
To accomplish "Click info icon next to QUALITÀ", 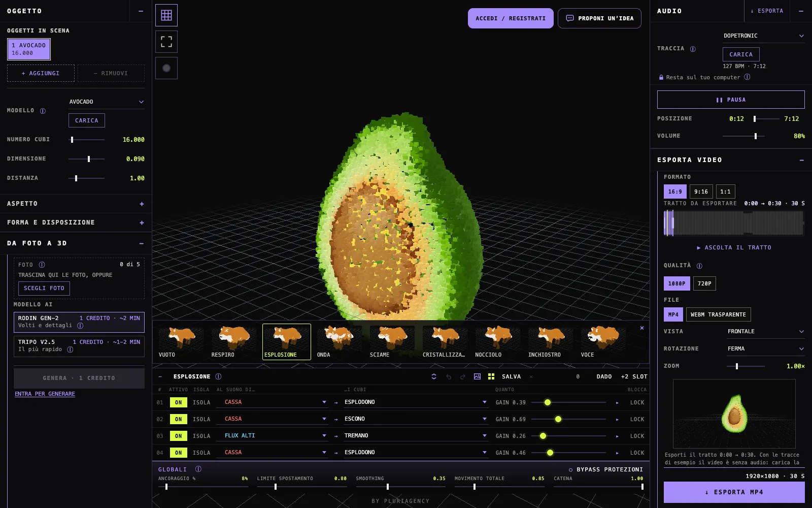I will (699, 266).
